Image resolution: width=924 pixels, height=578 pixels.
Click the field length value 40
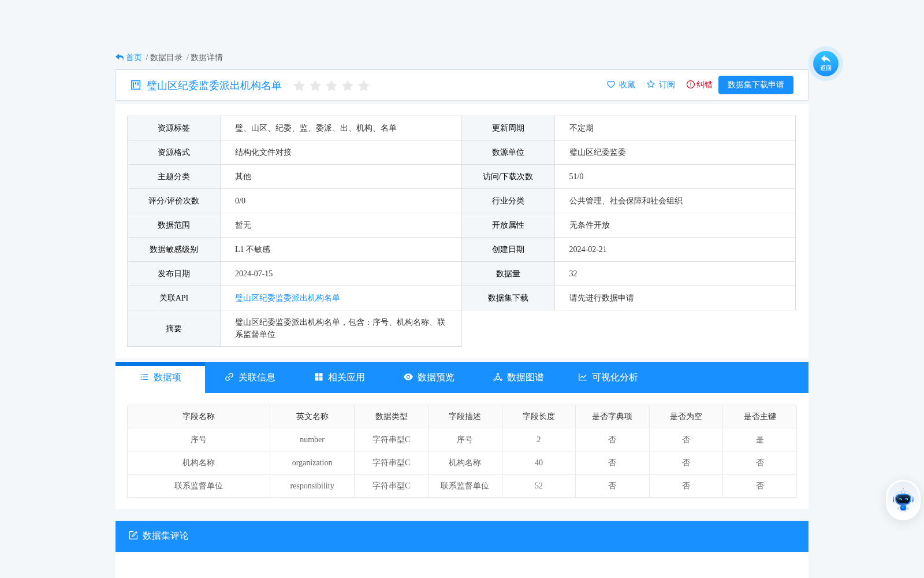539,462
